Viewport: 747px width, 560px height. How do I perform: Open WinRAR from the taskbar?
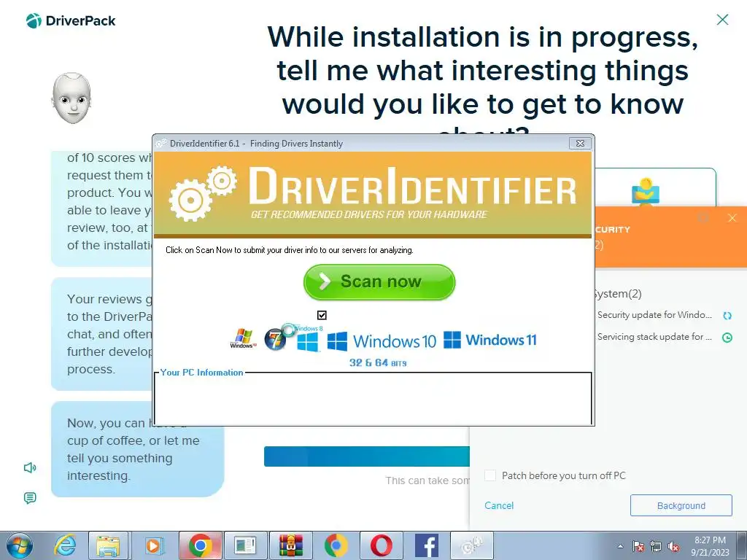pos(290,545)
